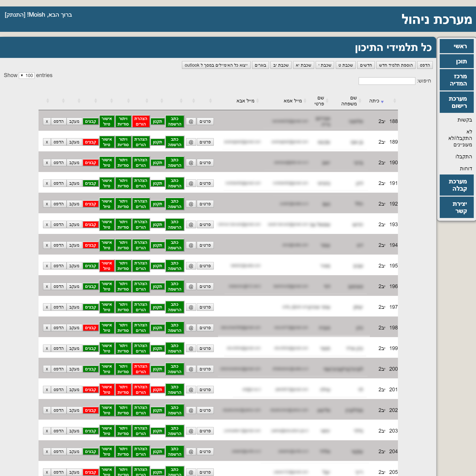Open פרטים details for row 189
Screen dimensions: 476x476
(x=205, y=142)
